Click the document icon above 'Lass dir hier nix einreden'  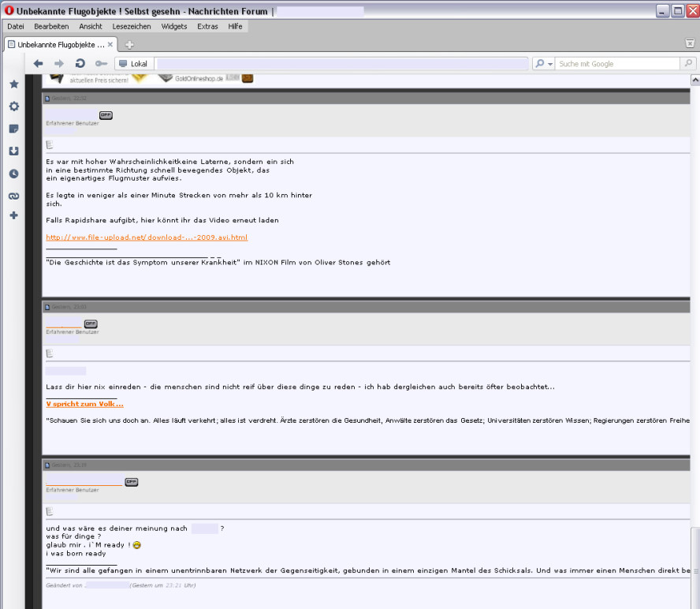(x=50, y=353)
